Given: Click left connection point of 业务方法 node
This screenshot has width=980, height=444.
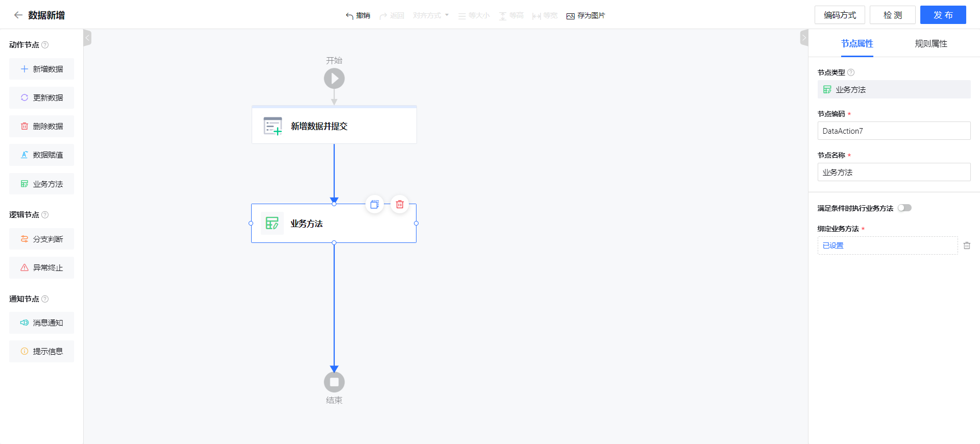Looking at the screenshot, I should [x=251, y=224].
